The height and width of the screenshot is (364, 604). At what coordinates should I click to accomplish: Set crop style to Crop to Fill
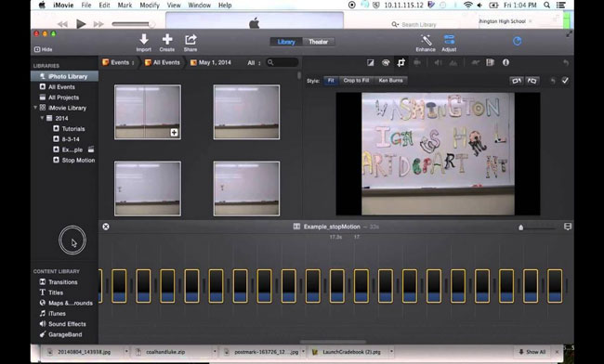[356, 81]
